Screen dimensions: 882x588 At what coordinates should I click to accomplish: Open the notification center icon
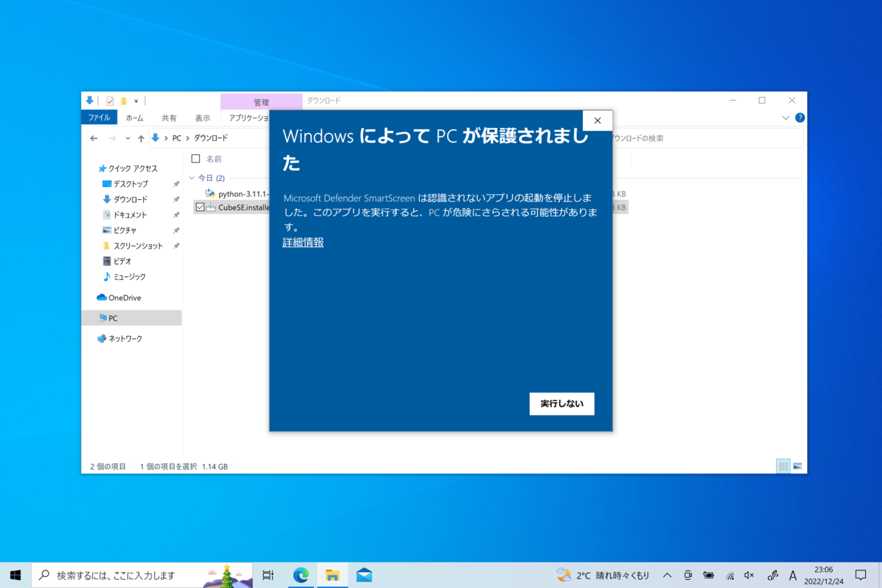click(861, 575)
